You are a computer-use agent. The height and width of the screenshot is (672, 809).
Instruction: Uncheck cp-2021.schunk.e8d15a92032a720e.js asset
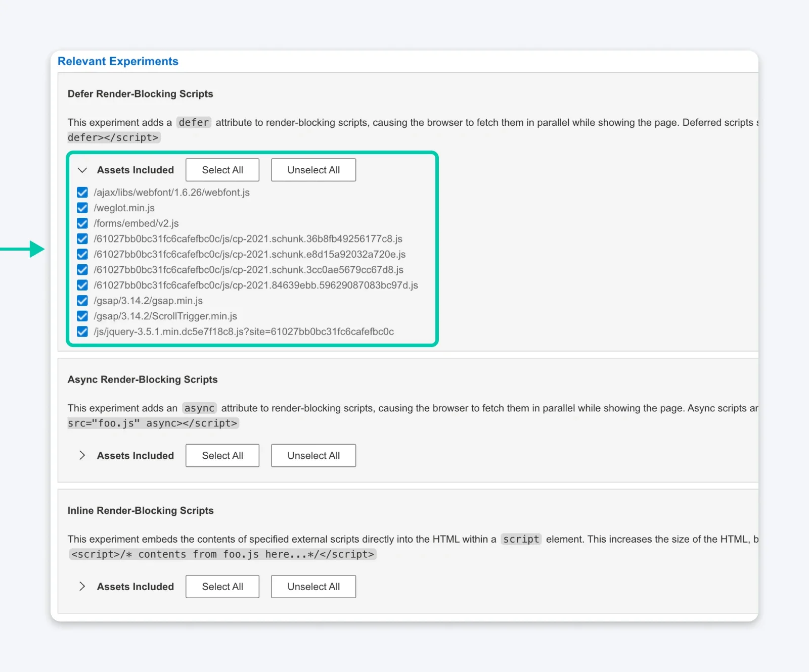[82, 254]
